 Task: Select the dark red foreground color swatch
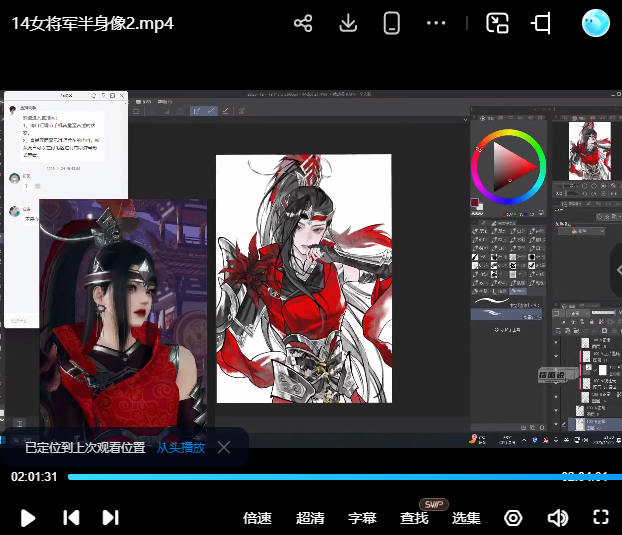[x=474, y=203]
